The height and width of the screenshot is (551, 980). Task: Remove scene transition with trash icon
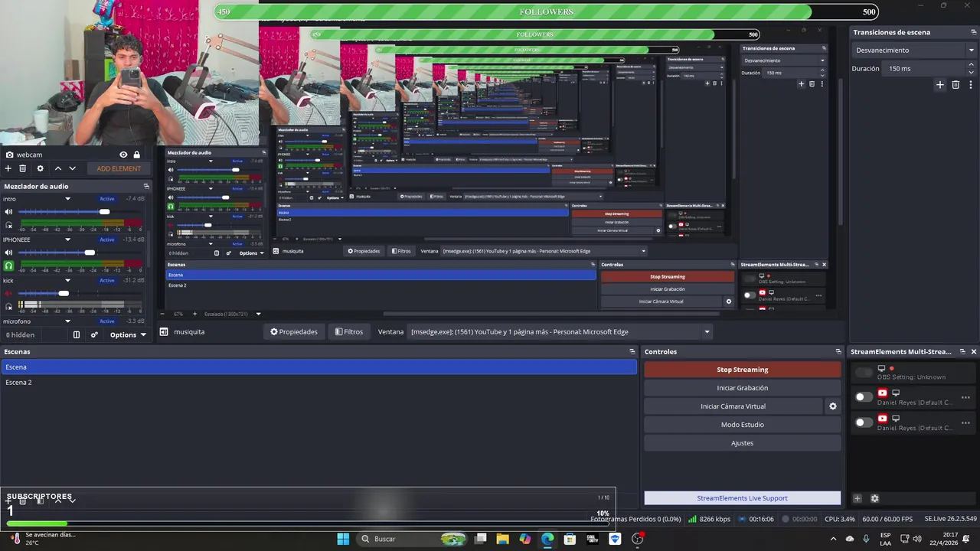coord(955,85)
